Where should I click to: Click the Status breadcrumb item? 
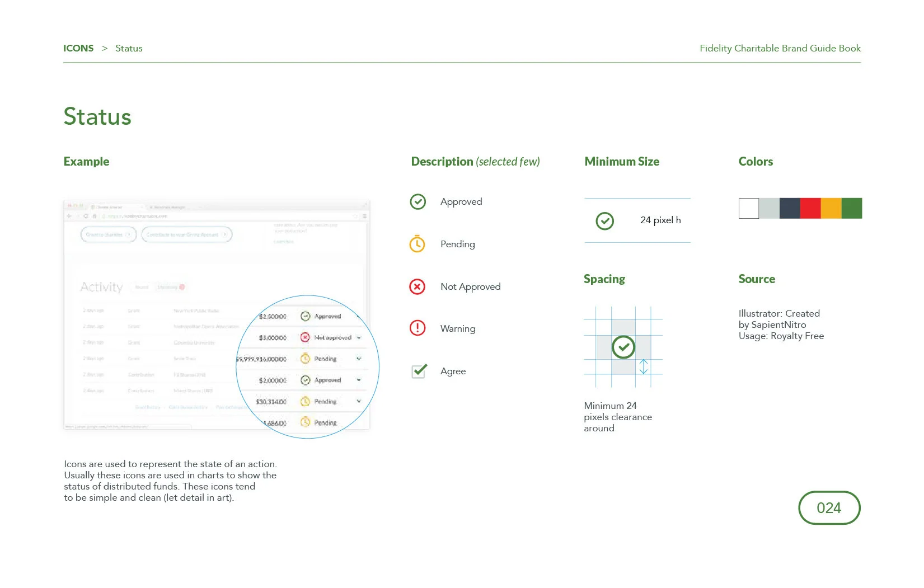129,48
